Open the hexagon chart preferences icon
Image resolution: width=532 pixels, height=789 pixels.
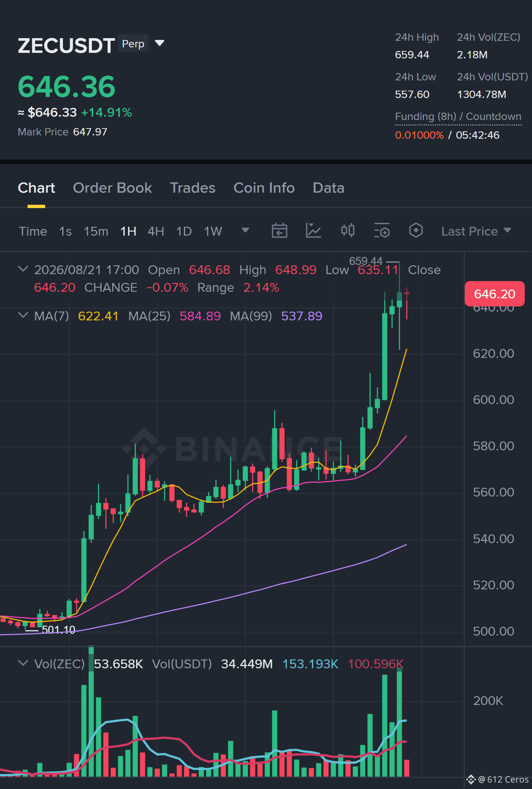(416, 231)
